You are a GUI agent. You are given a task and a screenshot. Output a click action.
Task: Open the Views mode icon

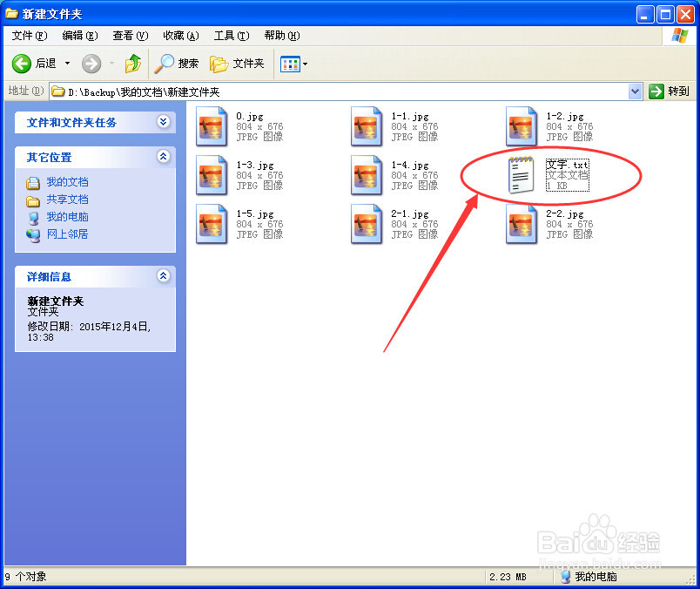(x=290, y=64)
